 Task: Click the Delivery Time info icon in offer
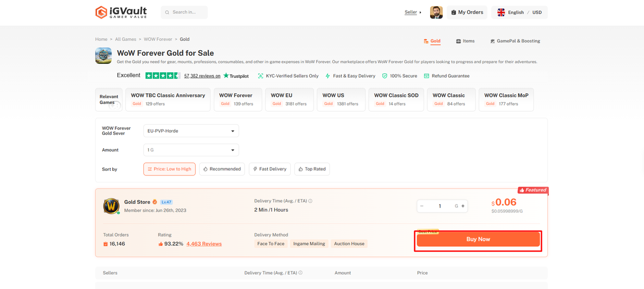pyautogui.click(x=310, y=201)
